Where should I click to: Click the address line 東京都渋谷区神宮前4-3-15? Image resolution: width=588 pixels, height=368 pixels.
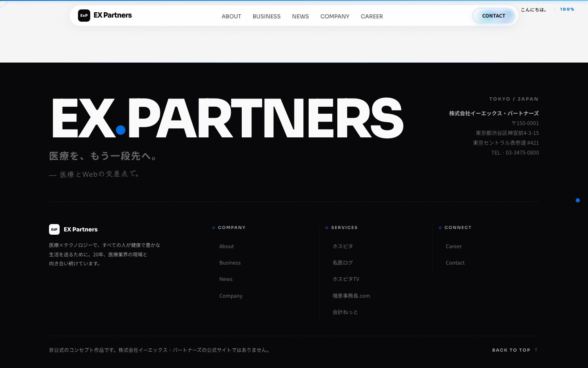click(x=507, y=133)
